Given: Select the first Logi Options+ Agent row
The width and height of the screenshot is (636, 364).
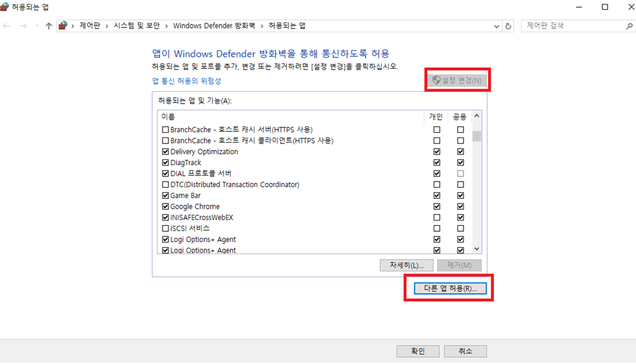Looking at the screenshot, I should click(203, 239).
